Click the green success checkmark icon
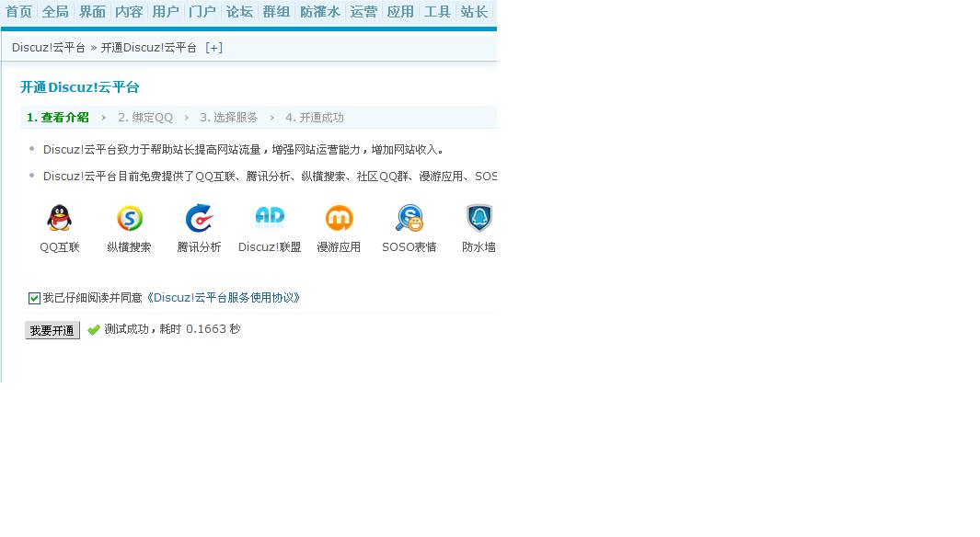This screenshot has width=980, height=537. click(x=94, y=330)
